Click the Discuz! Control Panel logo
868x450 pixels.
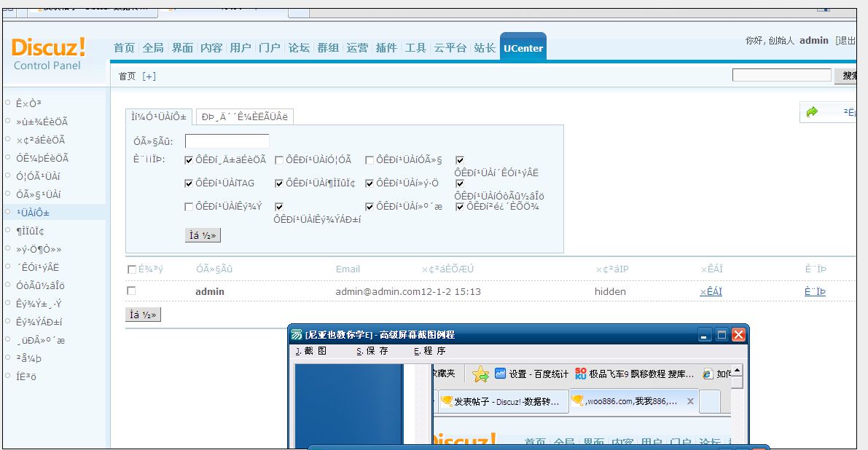(49, 54)
